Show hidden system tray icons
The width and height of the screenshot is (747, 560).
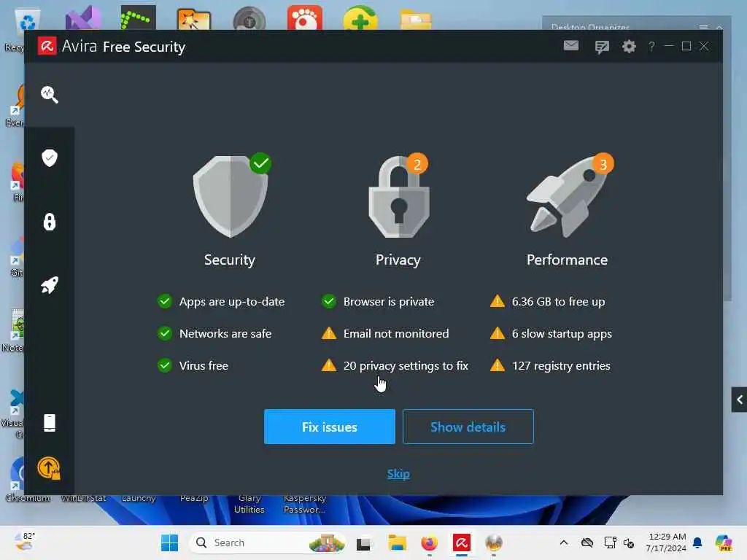pos(564,542)
